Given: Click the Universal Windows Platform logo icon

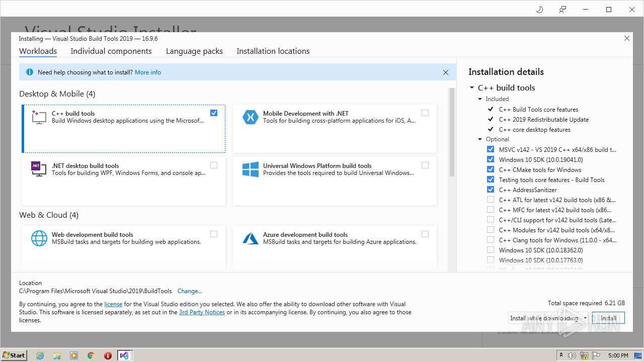Looking at the screenshot, I should pyautogui.click(x=250, y=169).
